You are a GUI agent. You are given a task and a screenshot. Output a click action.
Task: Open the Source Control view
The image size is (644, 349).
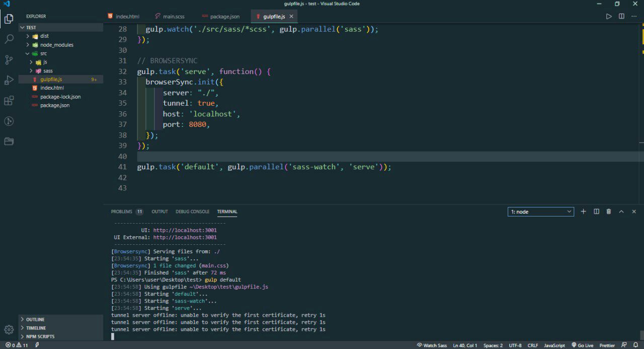click(9, 60)
